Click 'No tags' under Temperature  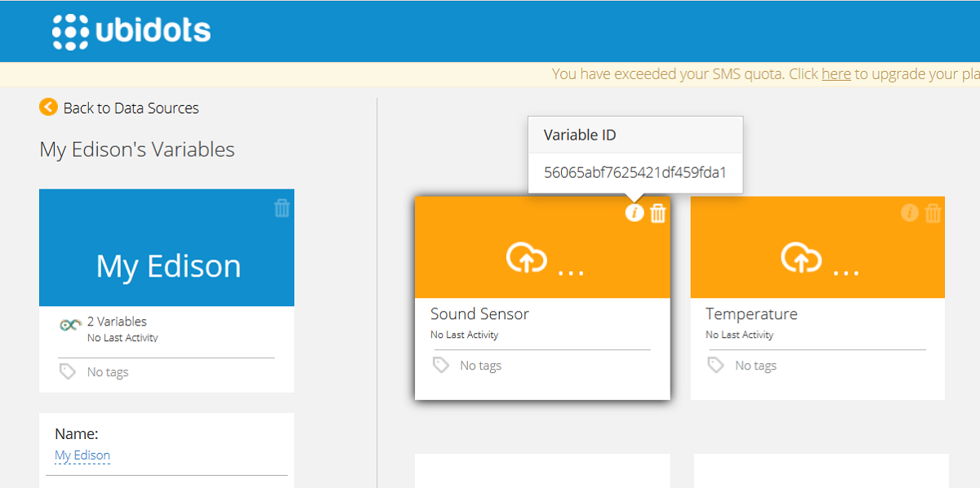(755, 366)
